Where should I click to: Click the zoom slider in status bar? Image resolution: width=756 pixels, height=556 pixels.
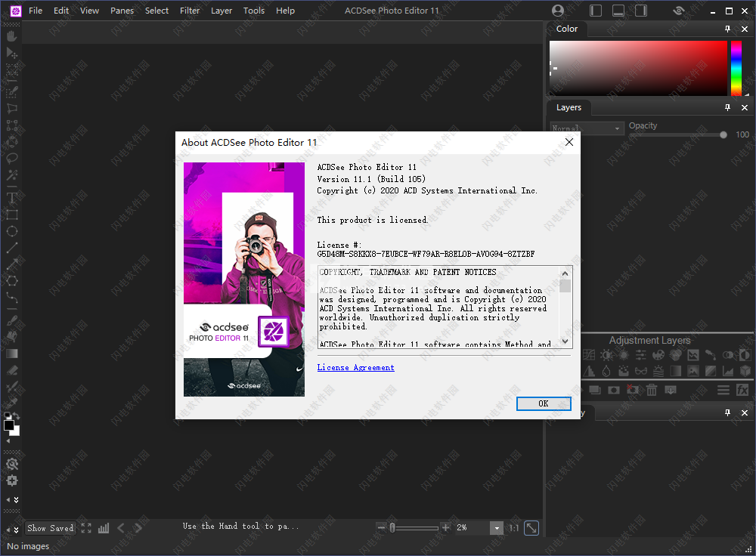[x=414, y=528]
